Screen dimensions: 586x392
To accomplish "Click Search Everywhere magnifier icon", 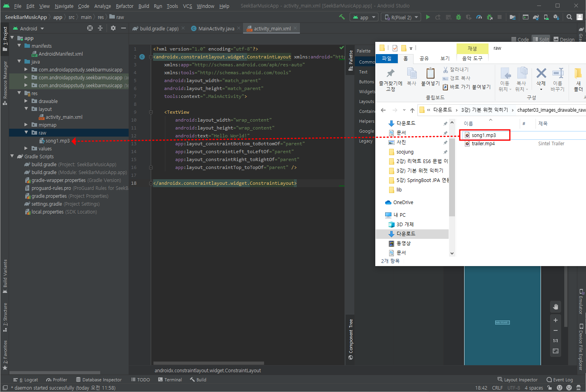I will point(569,17).
